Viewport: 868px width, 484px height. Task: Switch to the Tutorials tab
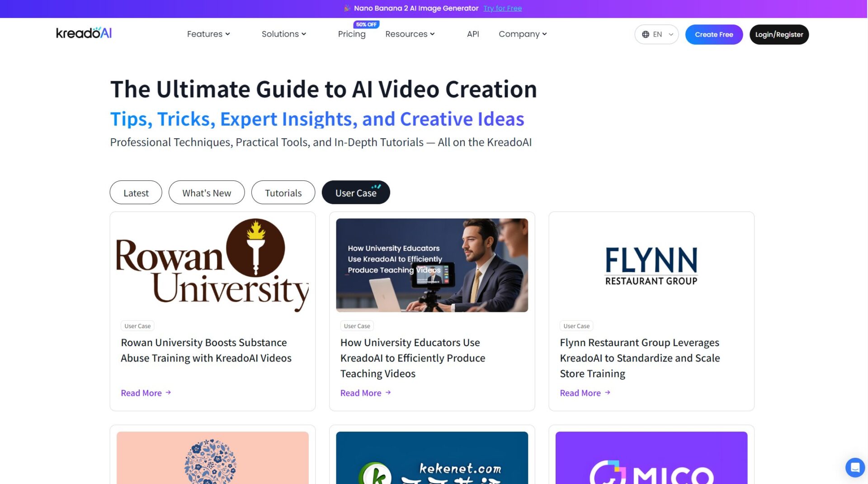point(283,193)
